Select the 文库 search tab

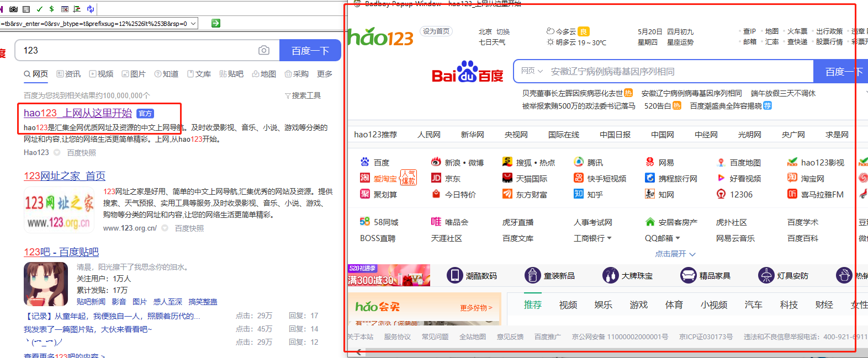click(x=199, y=74)
